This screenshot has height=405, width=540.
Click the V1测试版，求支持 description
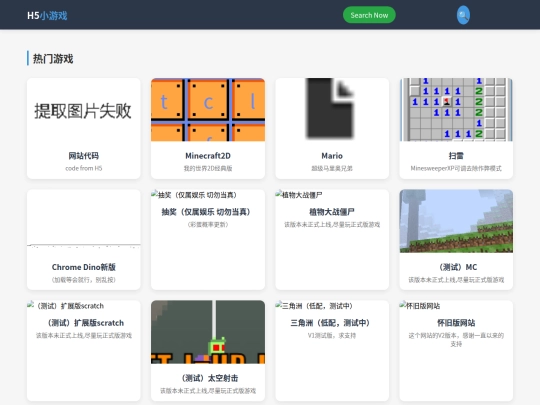(332, 335)
